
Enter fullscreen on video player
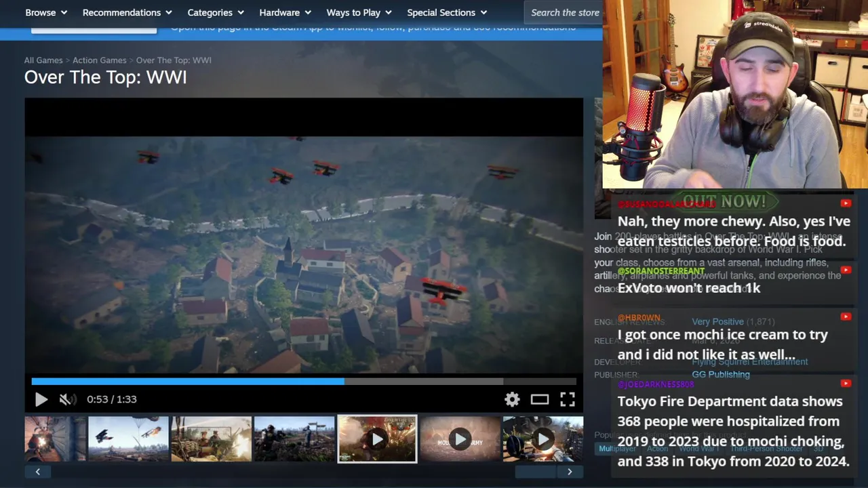[x=568, y=399]
